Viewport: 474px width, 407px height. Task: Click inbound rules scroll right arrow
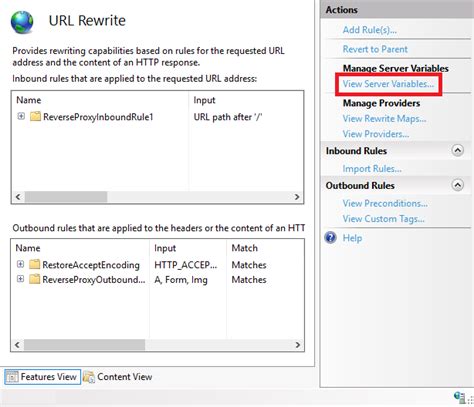click(297, 197)
